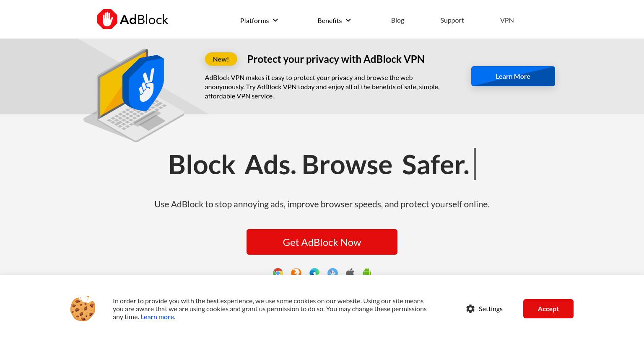Open the Support page
644x346 pixels.
452,20
